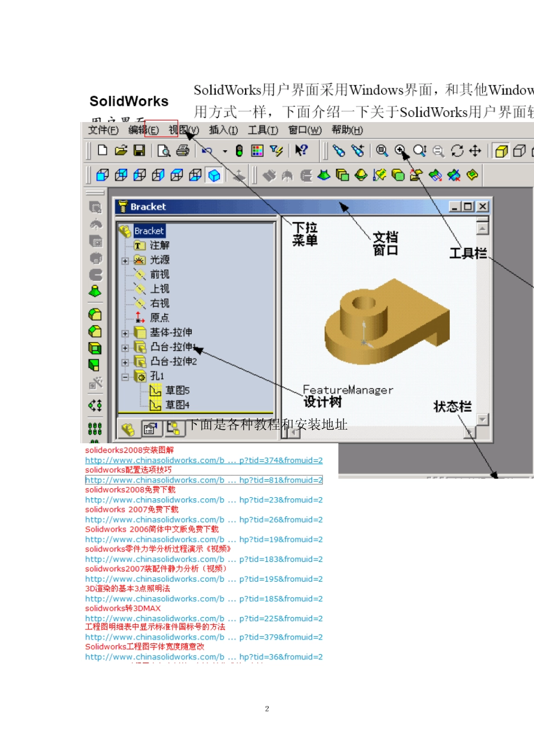This screenshot has height=756, width=534.
Task: Open the 插入(I) menu
Action: [x=223, y=130]
